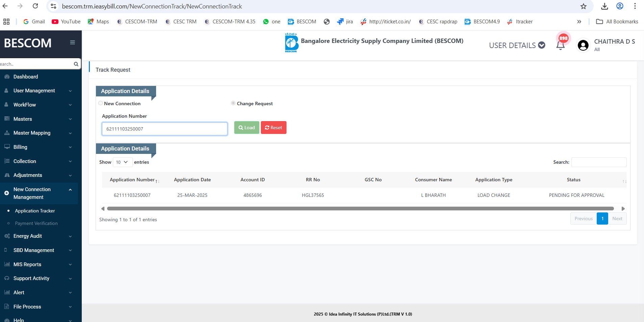Toggle sidebar with hamburger icon
Image resolution: width=644 pixels, height=322 pixels.
click(x=72, y=43)
